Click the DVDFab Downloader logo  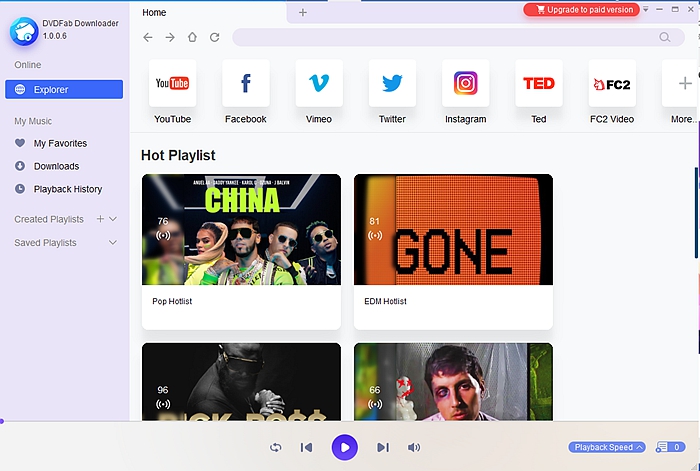pyautogui.click(x=24, y=31)
